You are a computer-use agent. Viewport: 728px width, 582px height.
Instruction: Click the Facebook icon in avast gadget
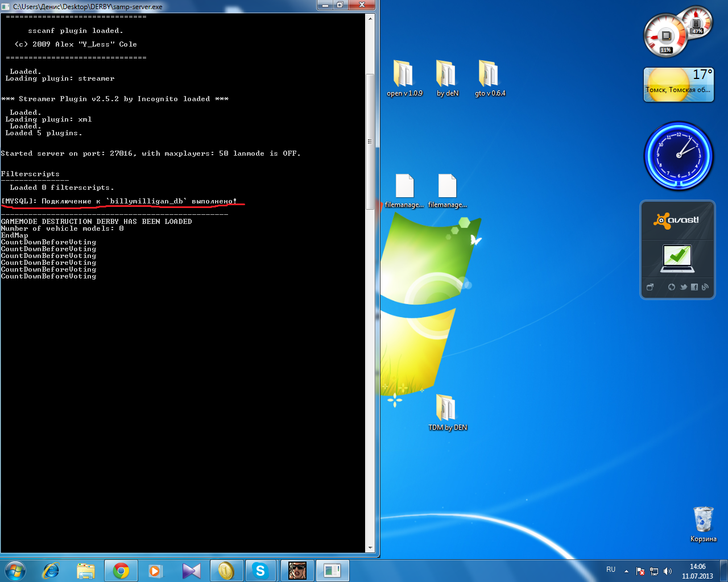[x=694, y=287]
